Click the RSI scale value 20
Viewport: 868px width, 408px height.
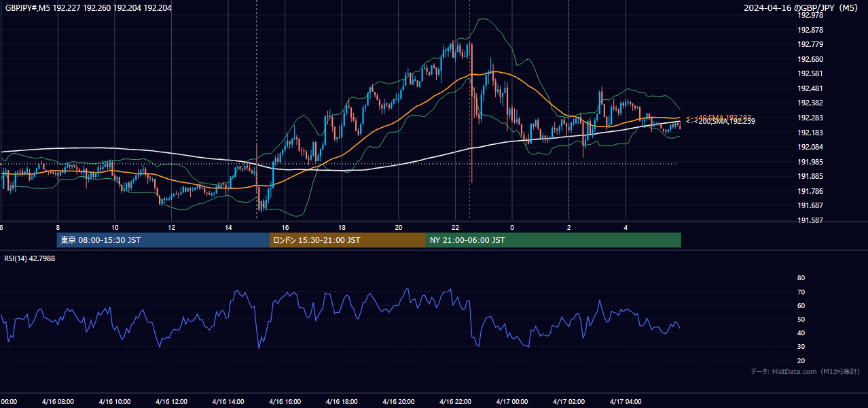click(801, 360)
